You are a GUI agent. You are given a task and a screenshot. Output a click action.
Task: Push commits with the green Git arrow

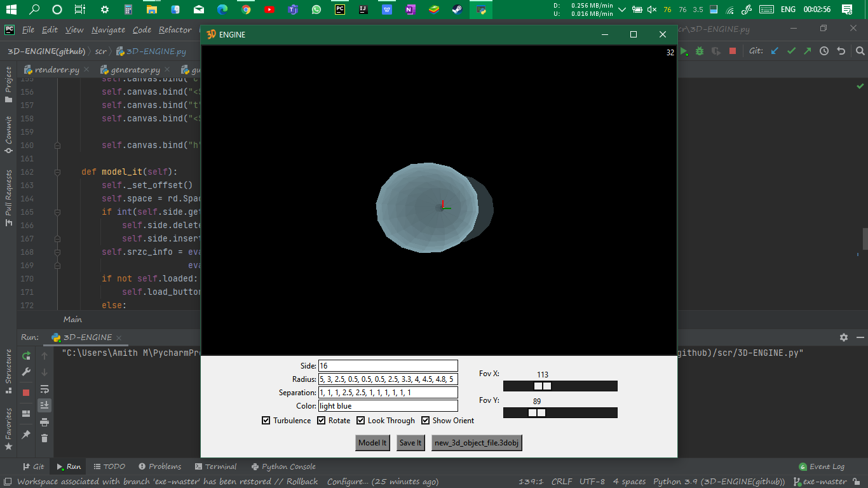click(808, 51)
